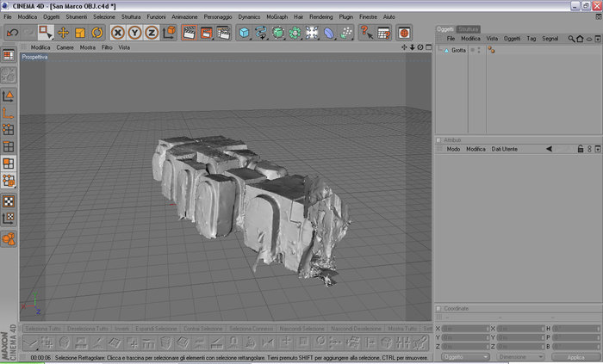603x364 pixels.
Task: Click the Applica button
Action: coord(575,357)
